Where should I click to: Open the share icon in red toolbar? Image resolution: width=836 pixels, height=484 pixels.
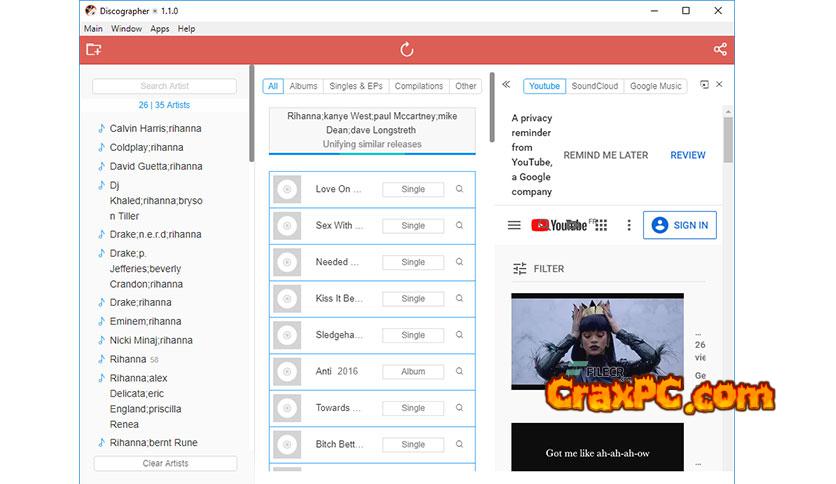point(720,50)
